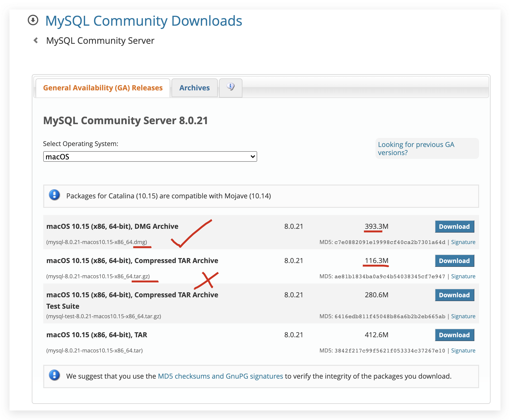Go to MySQL Community Server breadcrumb text

point(100,41)
